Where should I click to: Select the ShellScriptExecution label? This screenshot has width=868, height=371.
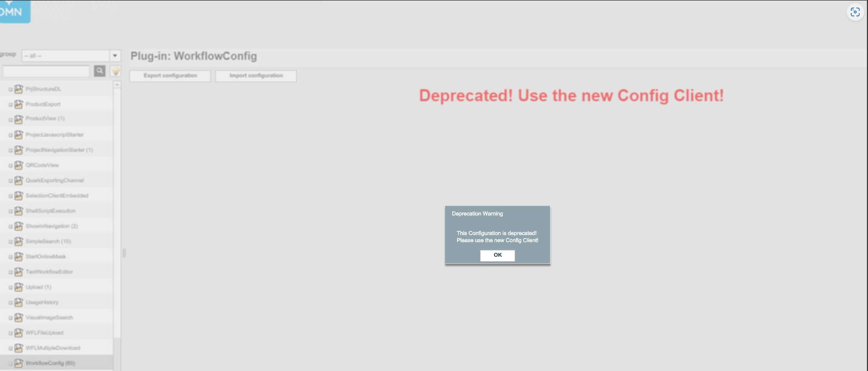coord(51,211)
